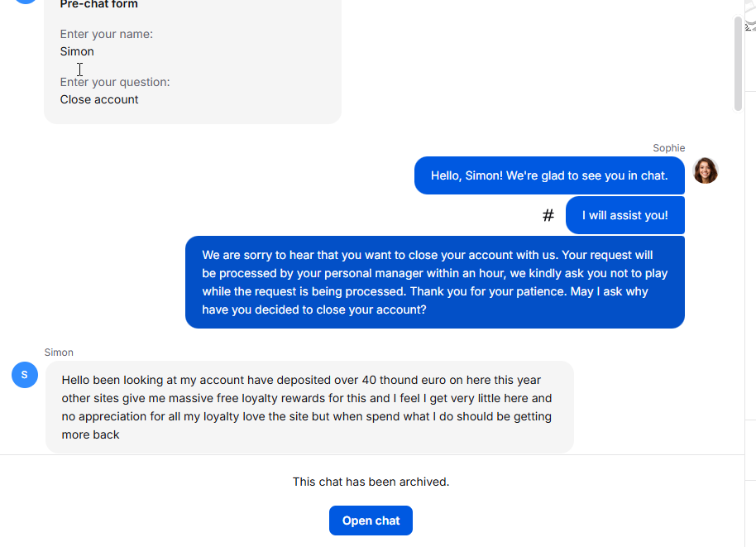
Task: Click the Open chat button
Action: coord(371,521)
